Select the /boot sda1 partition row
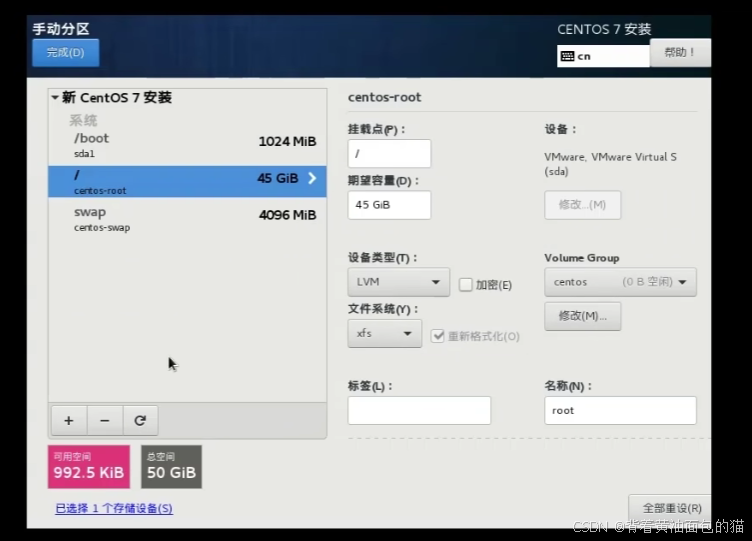The width and height of the screenshot is (752, 541). tap(187, 145)
